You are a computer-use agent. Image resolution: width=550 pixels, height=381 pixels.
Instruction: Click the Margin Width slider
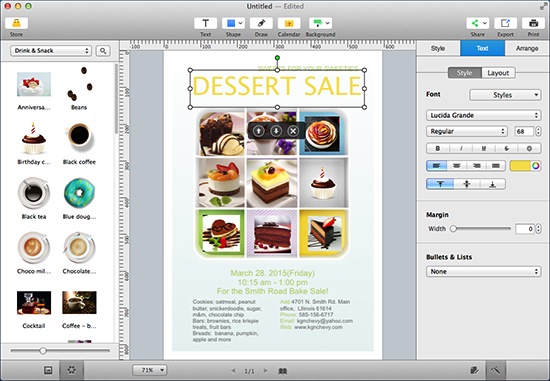(x=481, y=229)
